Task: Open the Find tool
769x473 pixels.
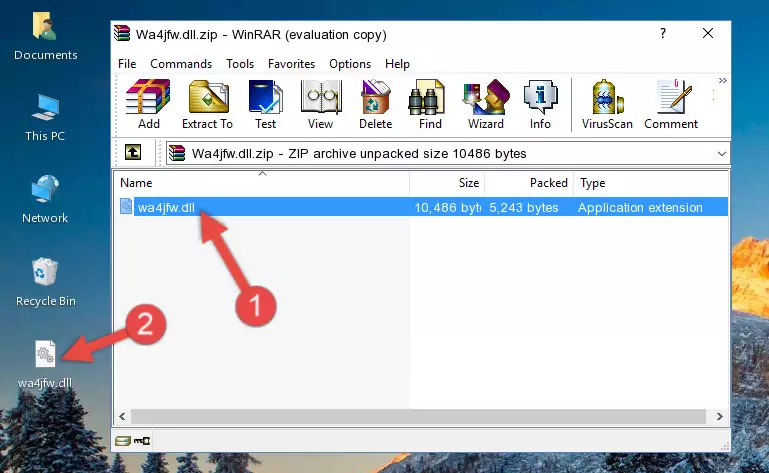Action: 430,105
